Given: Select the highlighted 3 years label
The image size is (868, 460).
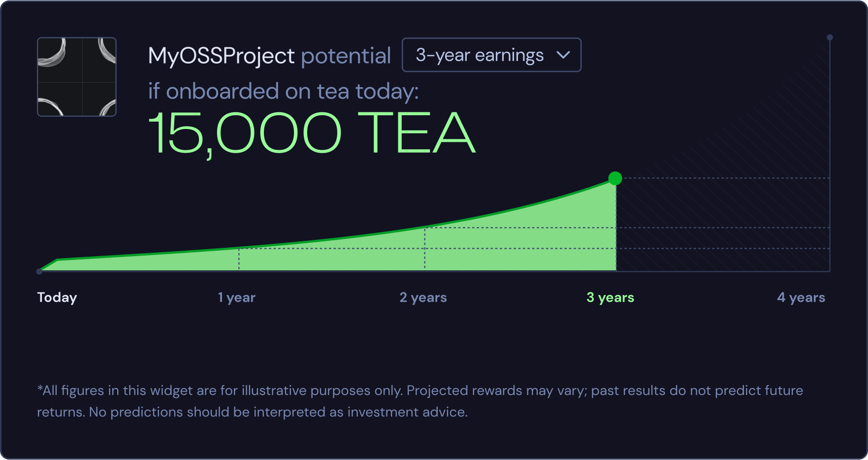Looking at the screenshot, I should [x=611, y=297].
